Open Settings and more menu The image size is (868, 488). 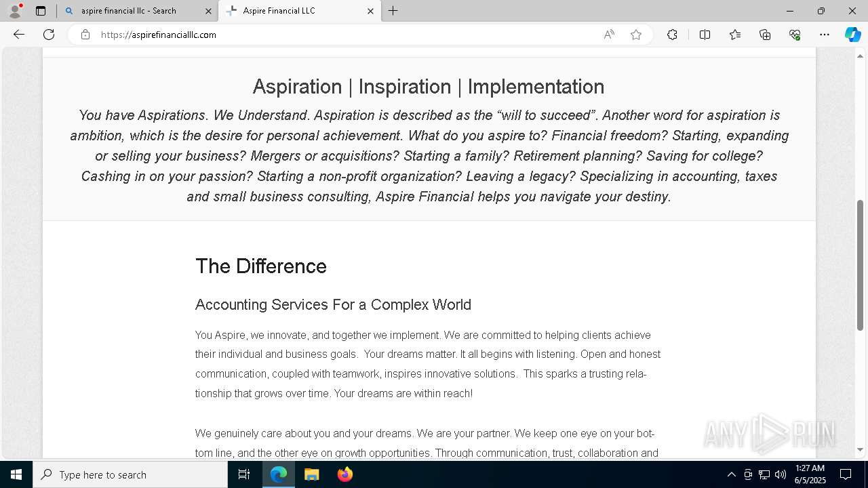click(825, 35)
